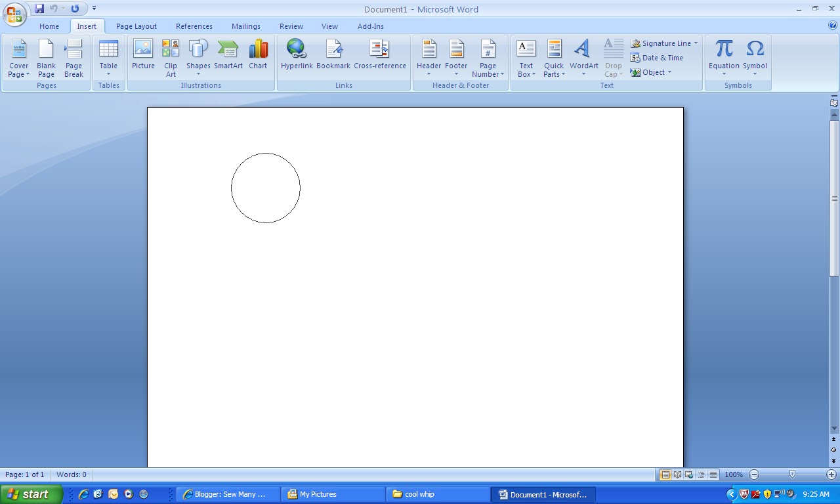Click the Select Browse Object button

point(834,450)
